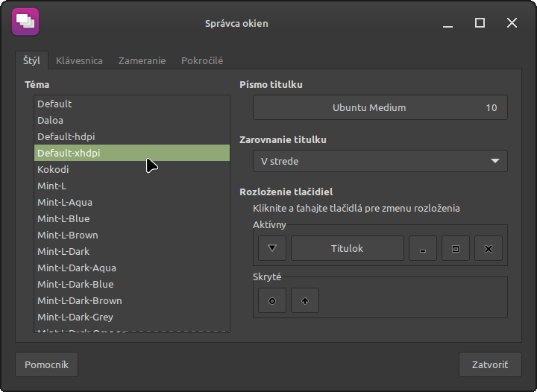Open the Pokročilé tab

click(202, 61)
